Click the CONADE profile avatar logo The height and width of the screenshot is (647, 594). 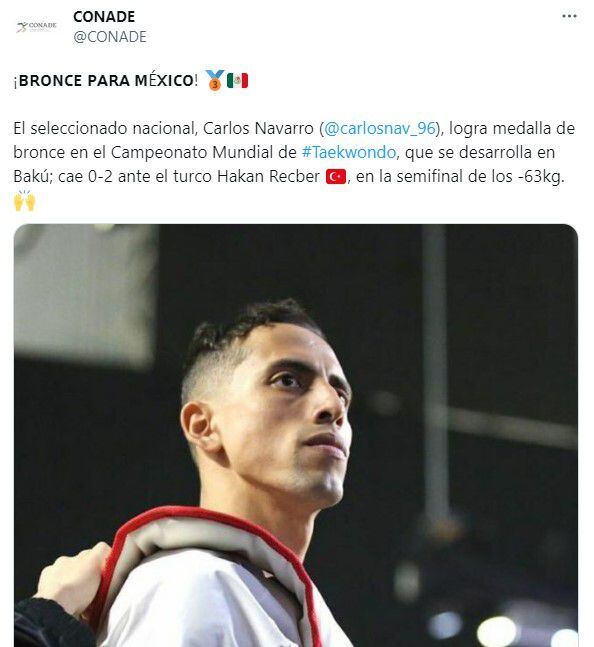(x=37, y=26)
